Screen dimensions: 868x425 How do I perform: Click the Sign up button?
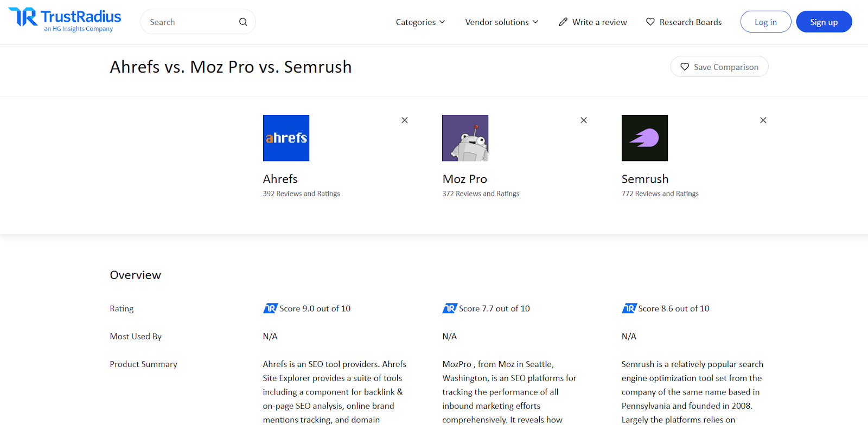tap(824, 22)
